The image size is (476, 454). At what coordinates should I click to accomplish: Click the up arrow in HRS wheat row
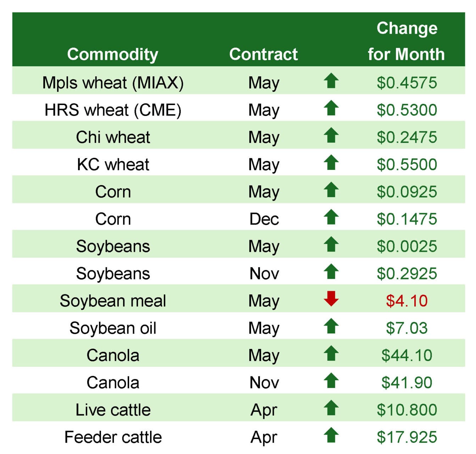pyautogui.click(x=331, y=108)
